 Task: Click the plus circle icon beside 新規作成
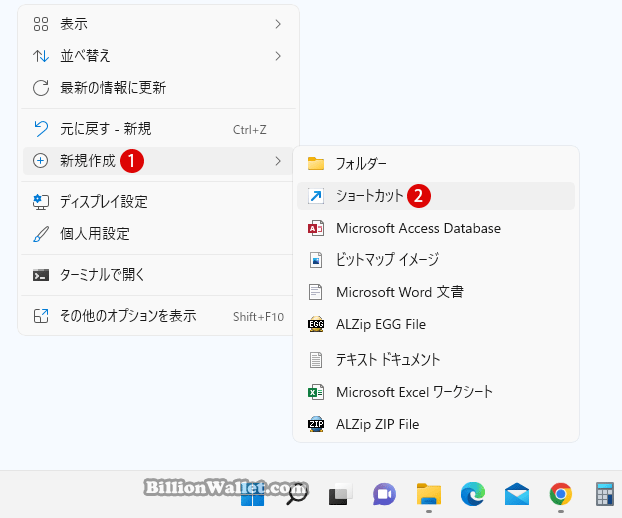[x=40, y=161]
